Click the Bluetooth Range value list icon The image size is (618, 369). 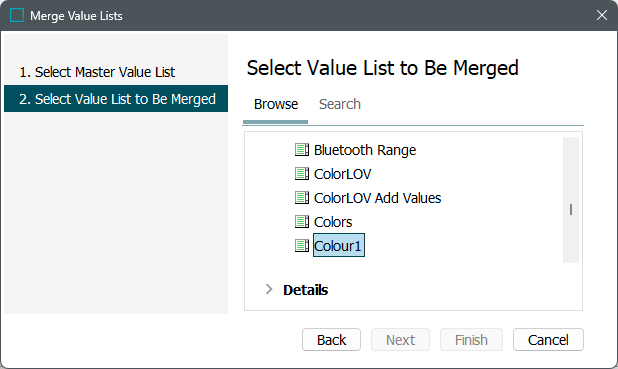(x=302, y=150)
